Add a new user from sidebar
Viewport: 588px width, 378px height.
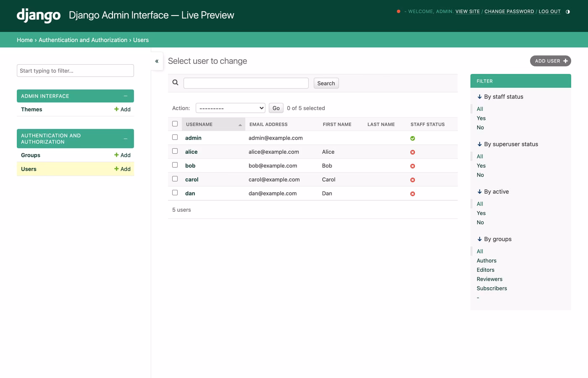122,169
